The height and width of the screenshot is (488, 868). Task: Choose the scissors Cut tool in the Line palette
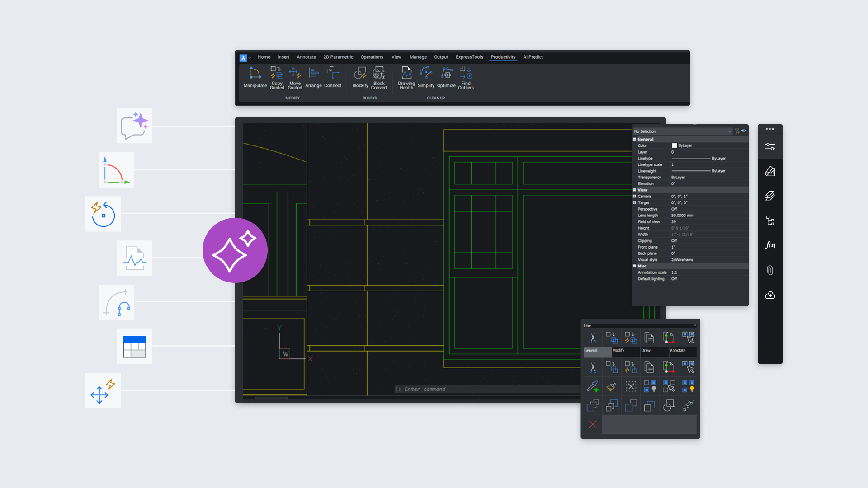pos(592,337)
